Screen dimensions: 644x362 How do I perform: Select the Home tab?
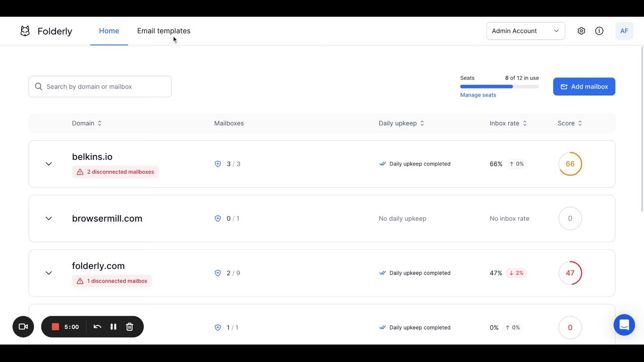109,31
